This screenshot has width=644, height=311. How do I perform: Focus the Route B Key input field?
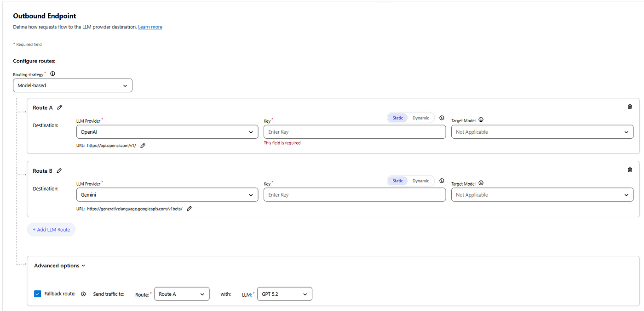click(355, 195)
